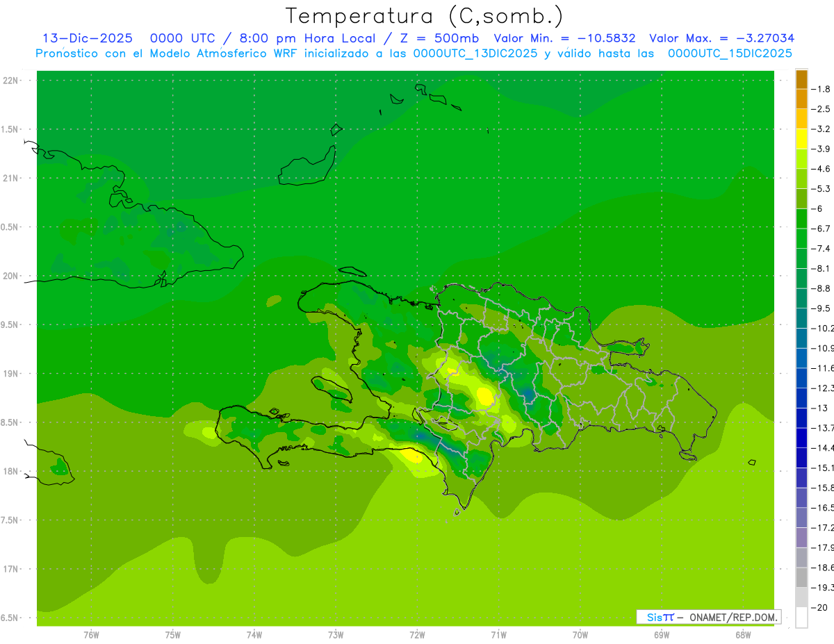Click the '-5.3' colorbar label
This screenshot has height=644, width=834.
821,188
